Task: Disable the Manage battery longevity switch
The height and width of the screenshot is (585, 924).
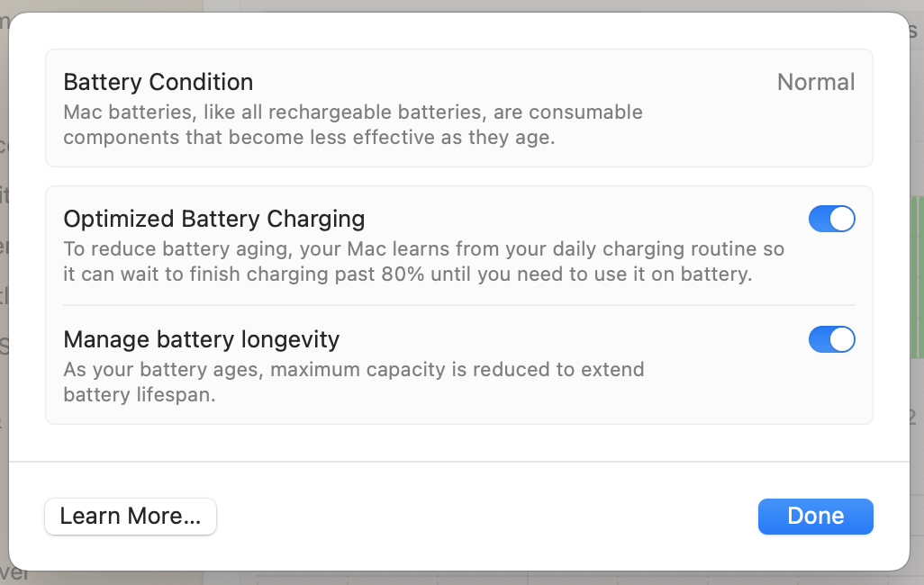Action: 831,339
